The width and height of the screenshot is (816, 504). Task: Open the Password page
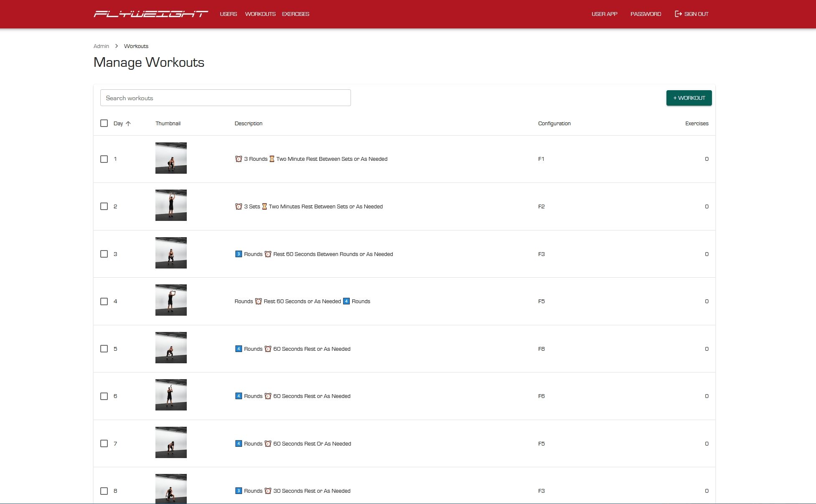coord(646,14)
